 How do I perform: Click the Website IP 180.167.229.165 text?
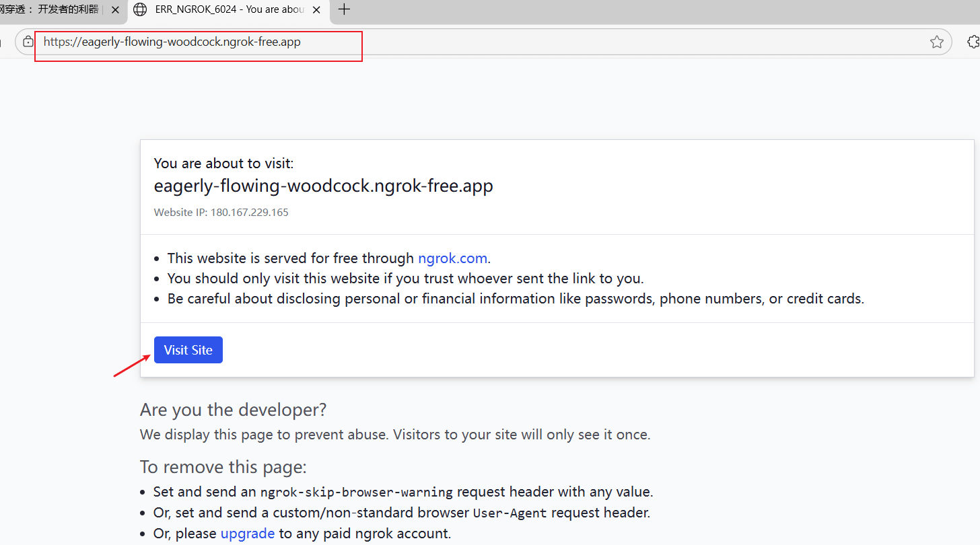coord(221,212)
